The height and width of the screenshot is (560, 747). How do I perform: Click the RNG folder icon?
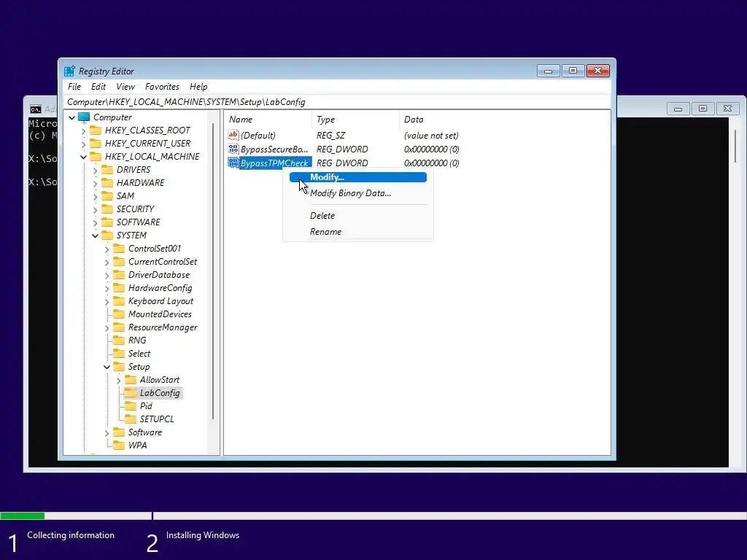click(x=119, y=341)
